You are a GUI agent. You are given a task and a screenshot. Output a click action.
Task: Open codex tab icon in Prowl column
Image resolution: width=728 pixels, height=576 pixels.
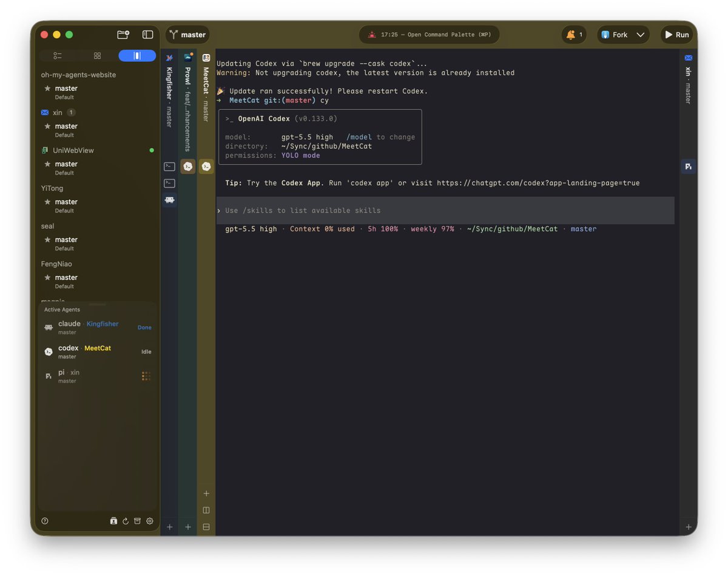click(188, 166)
